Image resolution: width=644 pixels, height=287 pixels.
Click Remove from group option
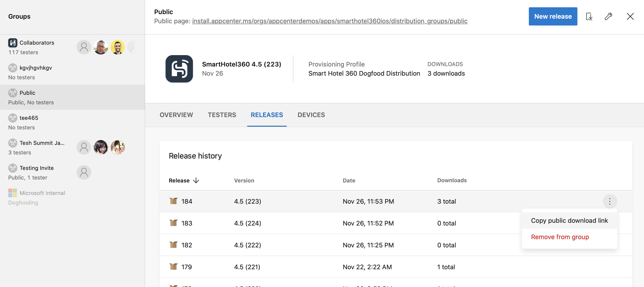(x=560, y=237)
